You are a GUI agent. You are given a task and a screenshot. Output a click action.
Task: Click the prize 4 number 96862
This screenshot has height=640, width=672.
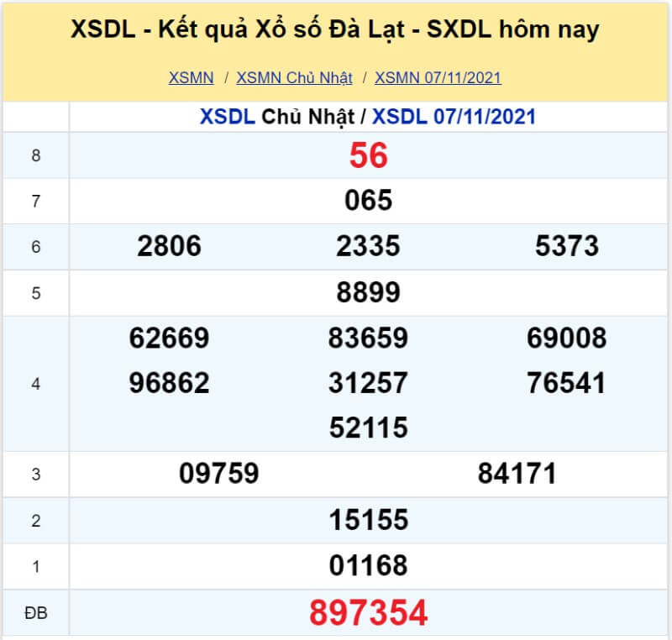170,382
